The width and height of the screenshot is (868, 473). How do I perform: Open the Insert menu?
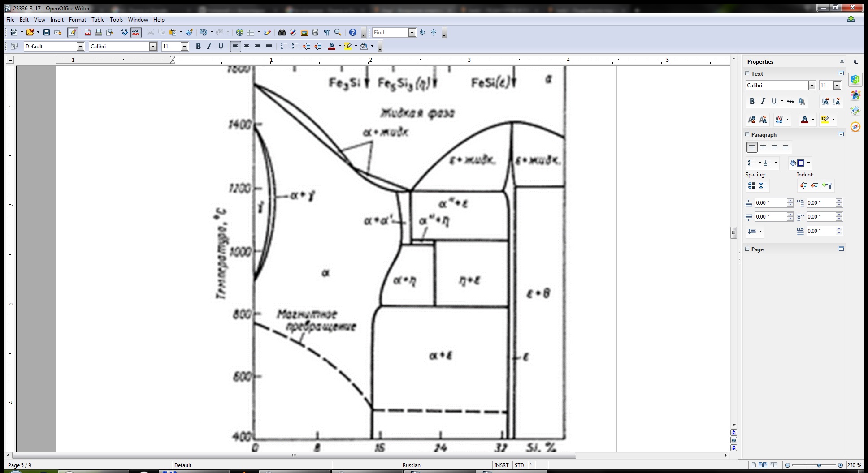tap(57, 20)
